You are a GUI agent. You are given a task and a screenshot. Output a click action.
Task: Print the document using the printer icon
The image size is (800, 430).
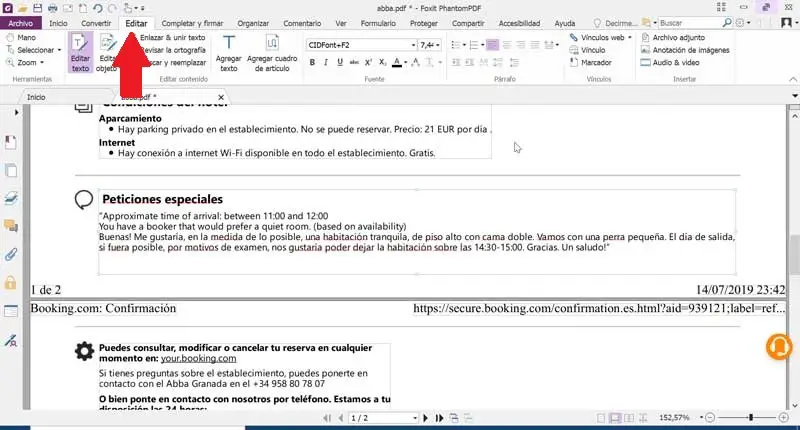click(x=53, y=8)
